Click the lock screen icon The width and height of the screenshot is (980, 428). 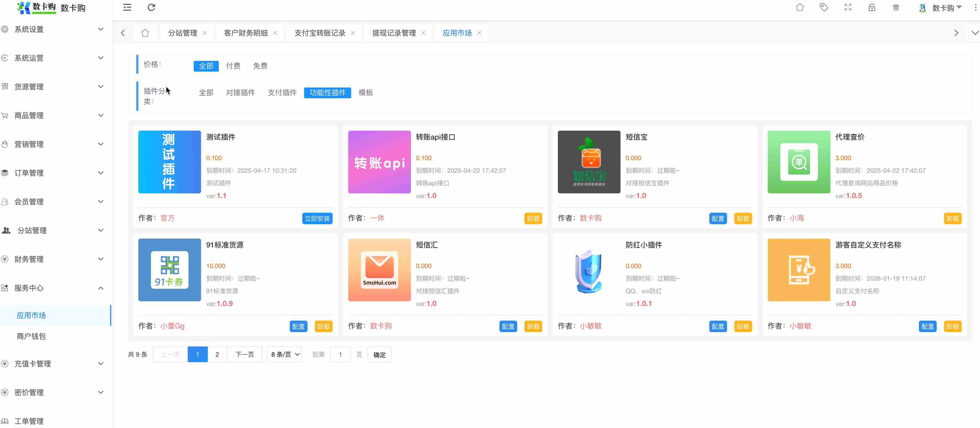coord(872,7)
